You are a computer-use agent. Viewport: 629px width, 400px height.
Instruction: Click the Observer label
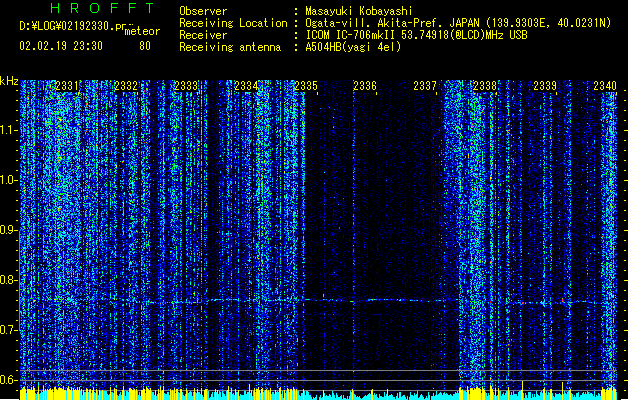coord(203,11)
